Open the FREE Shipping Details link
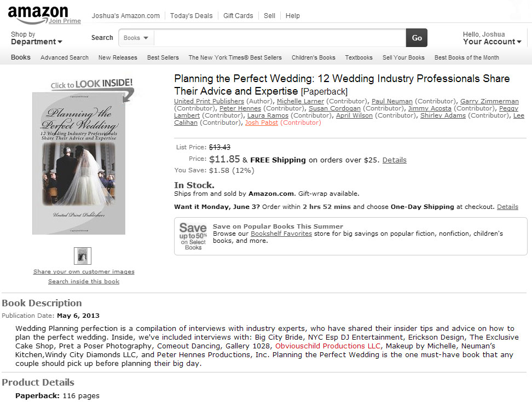 coord(394,160)
